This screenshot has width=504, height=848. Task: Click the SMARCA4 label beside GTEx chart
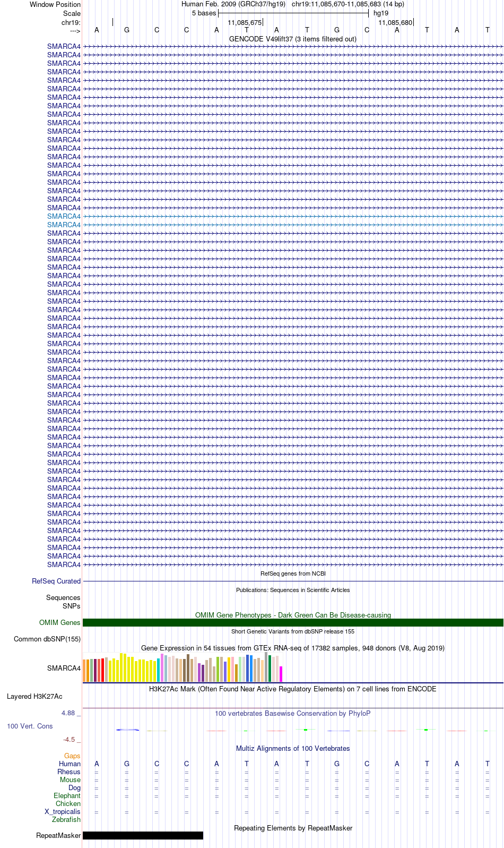click(64, 668)
